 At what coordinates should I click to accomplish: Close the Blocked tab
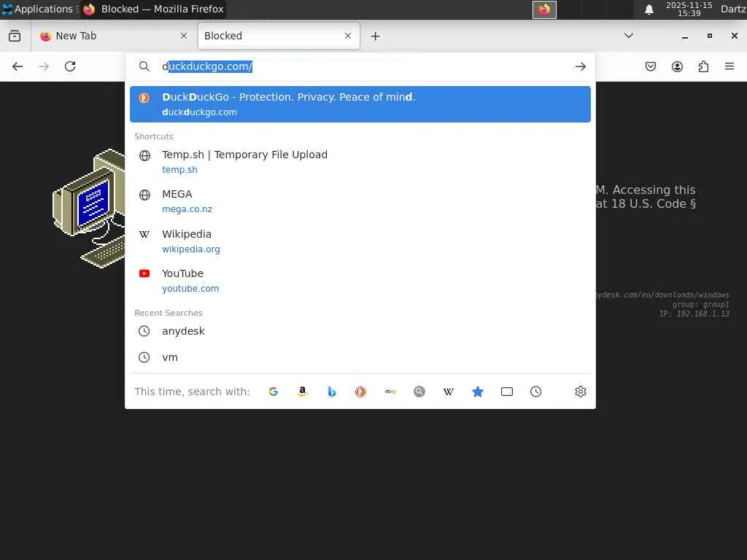[x=348, y=36]
